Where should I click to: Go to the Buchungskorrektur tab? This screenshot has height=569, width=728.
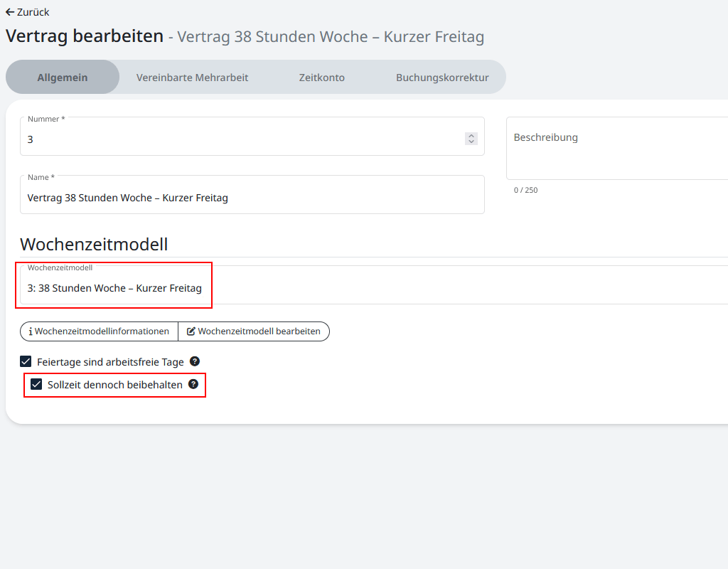(x=442, y=78)
